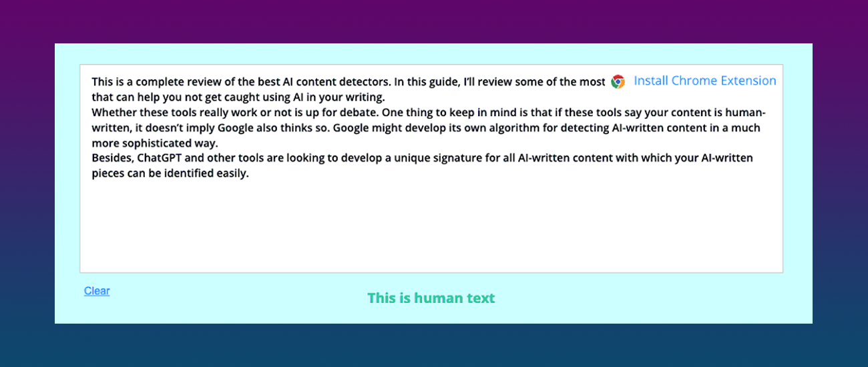The image size is (868, 367).
Task: Click the 'pieces can be identified easily.' line
Action: pos(170,173)
